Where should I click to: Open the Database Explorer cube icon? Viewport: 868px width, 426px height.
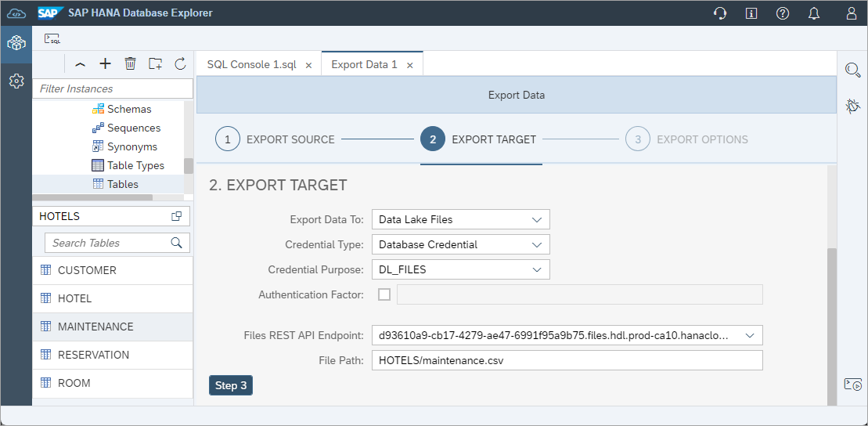16,43
